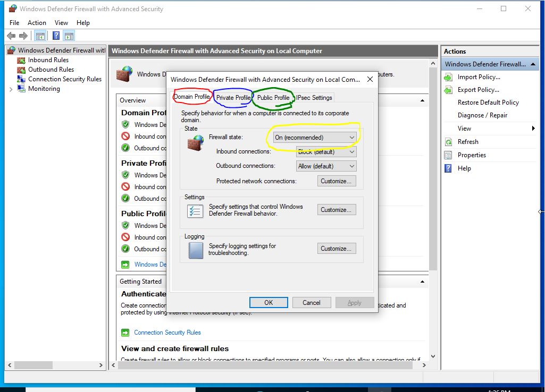Toggle the Show/Hide Action Pane toolbar icon

click(69, 36)
